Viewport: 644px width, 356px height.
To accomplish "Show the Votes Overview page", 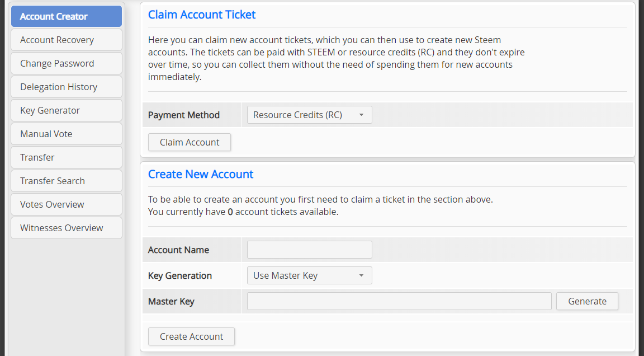I will pyautogui.click(x=66, y=204).
